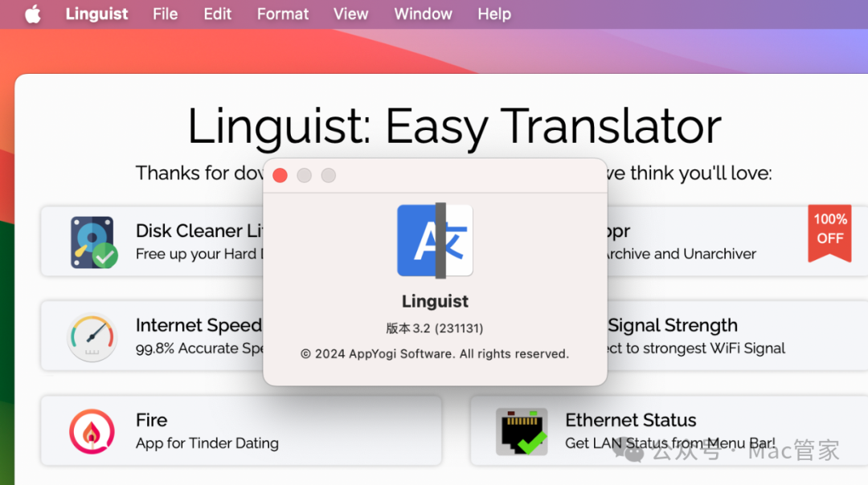This screenshot has height=485, width=868.
Task: Open the Internet Speed app card title
Action: coord(199,325)
